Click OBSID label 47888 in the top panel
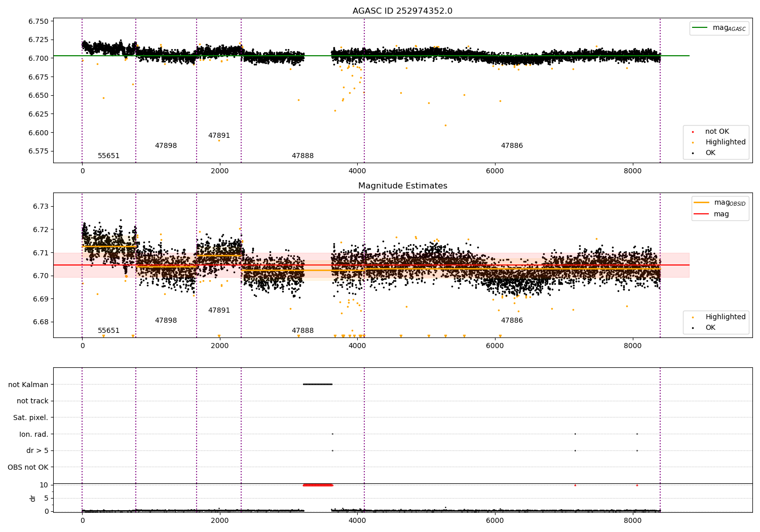760x532 pixels. pos(302,156)
